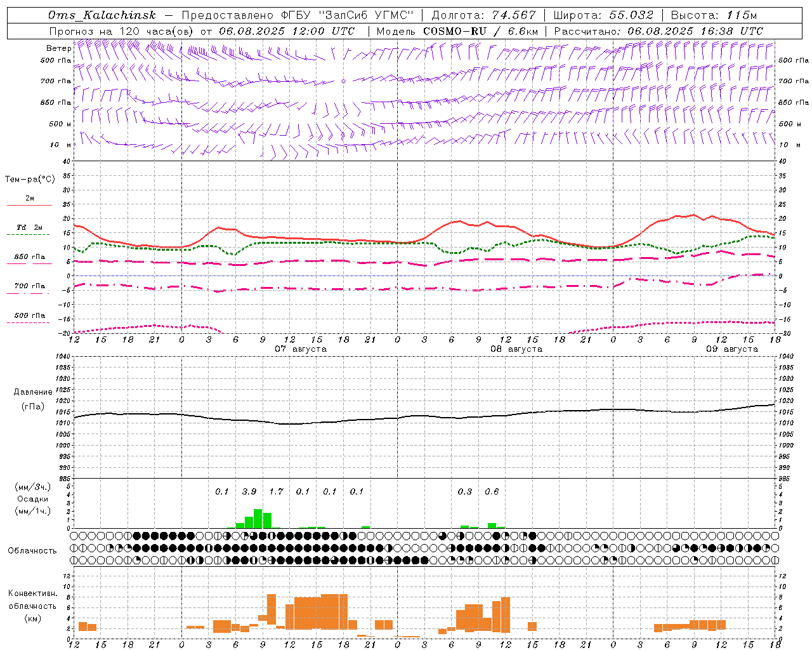
Task: Click the text Предоставлено ФГБУ "ЗапСиб УГМС"
Action: pyautogui.click(x=298, y=15)
